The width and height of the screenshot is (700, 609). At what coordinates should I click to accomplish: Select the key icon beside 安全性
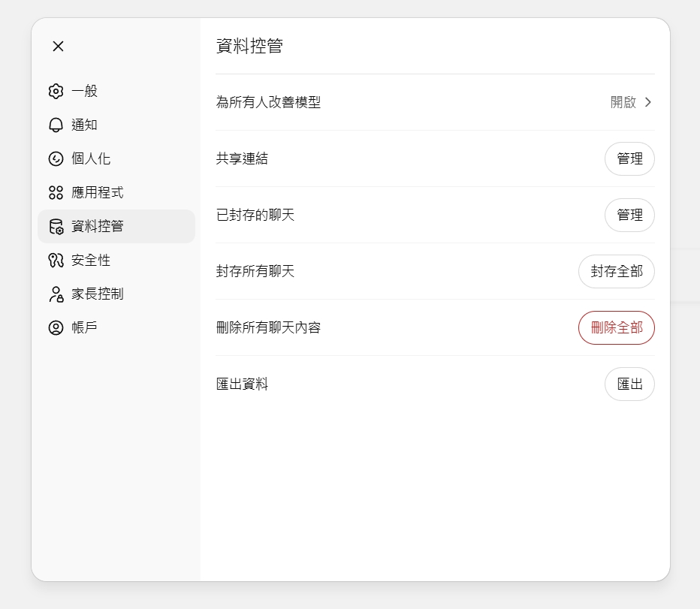point(55,260)
